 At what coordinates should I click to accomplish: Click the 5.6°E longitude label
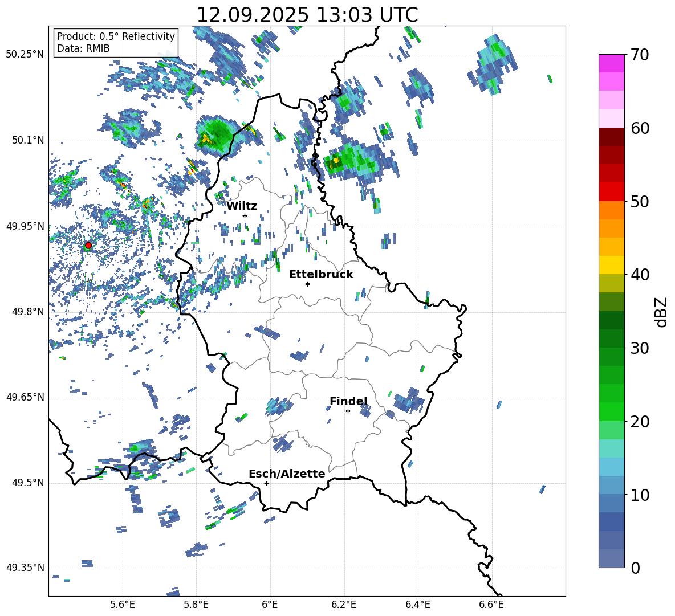123,605
